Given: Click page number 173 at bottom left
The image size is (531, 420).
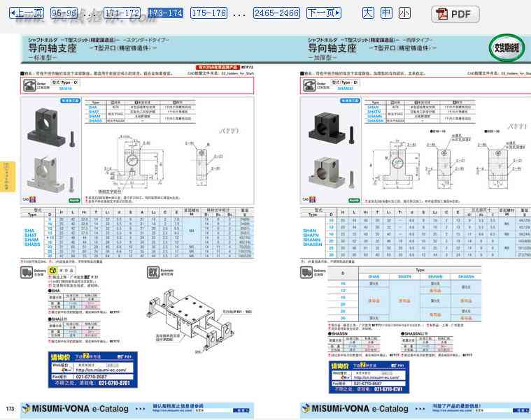Looking at the screenshot, I should tap(10, 409).
